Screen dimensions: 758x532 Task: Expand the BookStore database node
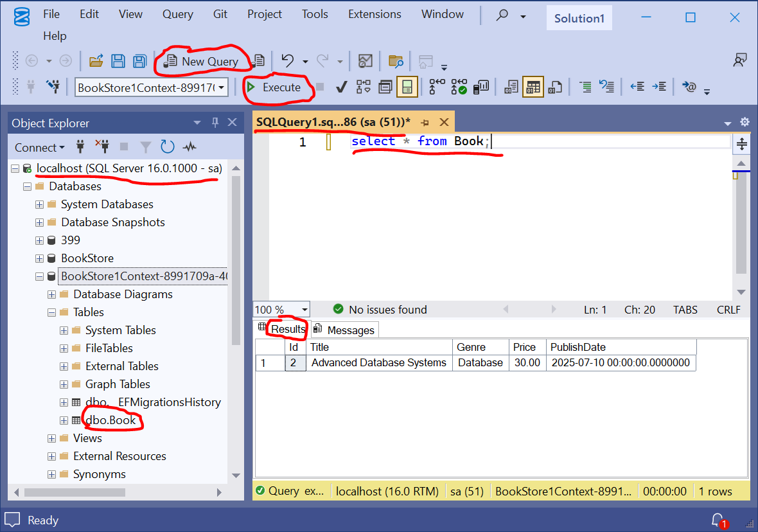point(39,259)
